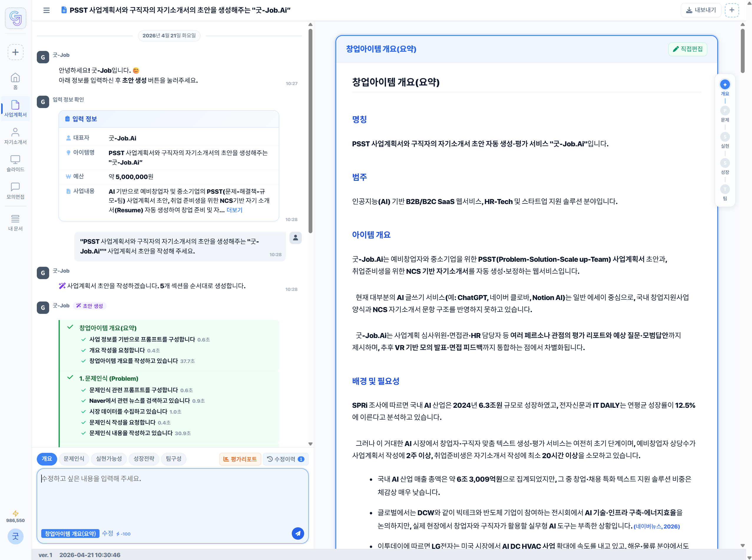
Task: Click the step 개요 작성을 요청합니다
Action: (x=117, y=350)
